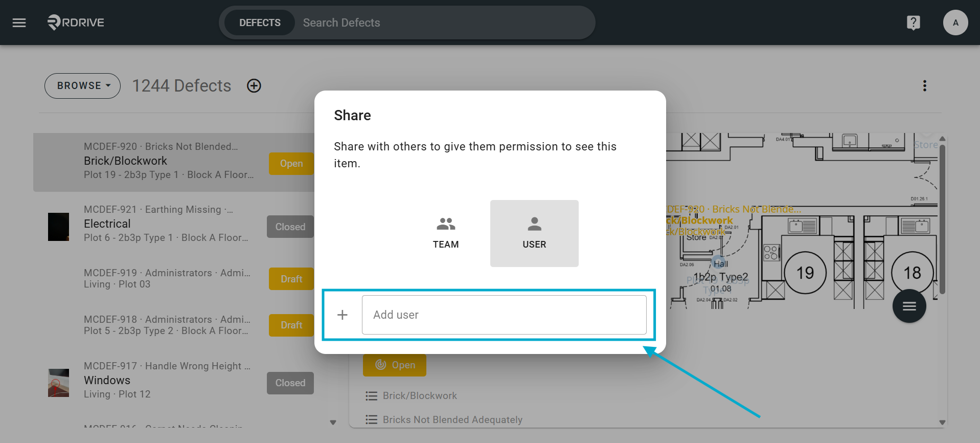Click Open status on MCDEF-920
This screenshot has width=980, height=443.
coord(291,164)
